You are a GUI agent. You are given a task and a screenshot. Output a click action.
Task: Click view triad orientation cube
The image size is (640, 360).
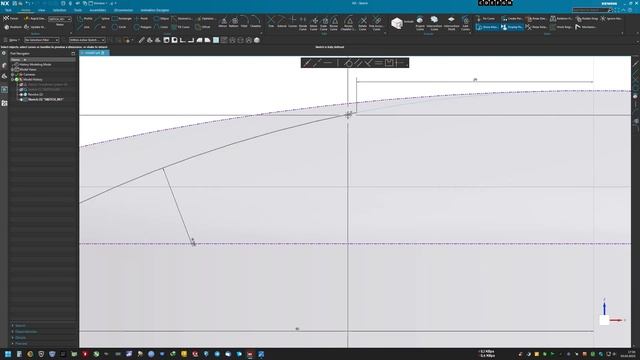click(604, 320)
